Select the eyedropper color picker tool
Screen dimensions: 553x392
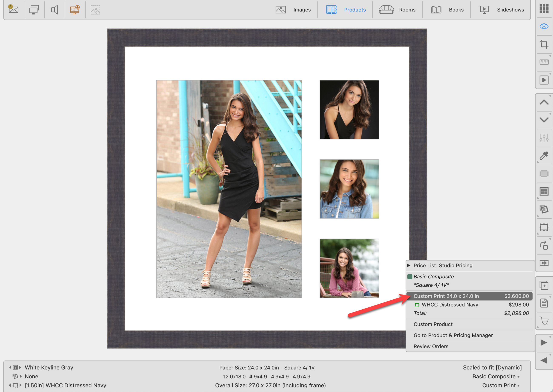(x=544, y=156)
